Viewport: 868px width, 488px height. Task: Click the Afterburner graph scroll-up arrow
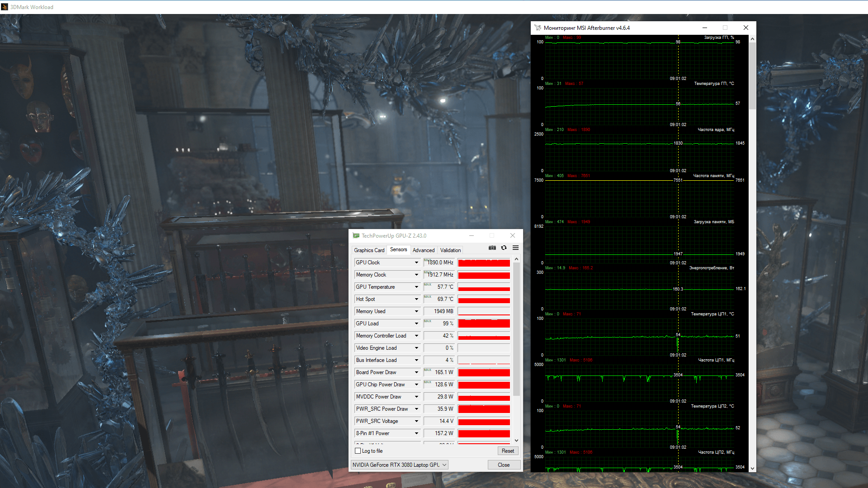[x=752, y=39]
